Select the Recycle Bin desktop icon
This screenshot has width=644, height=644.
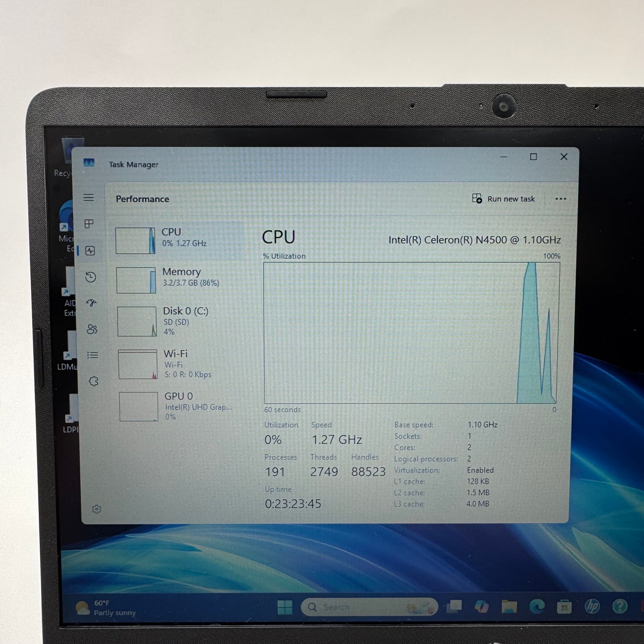tap(69, 157)
